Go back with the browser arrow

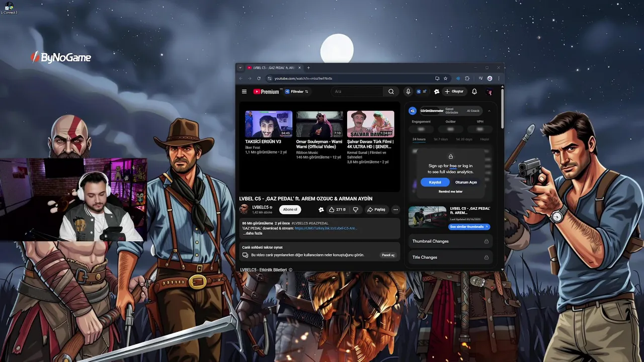pos(240,78)
